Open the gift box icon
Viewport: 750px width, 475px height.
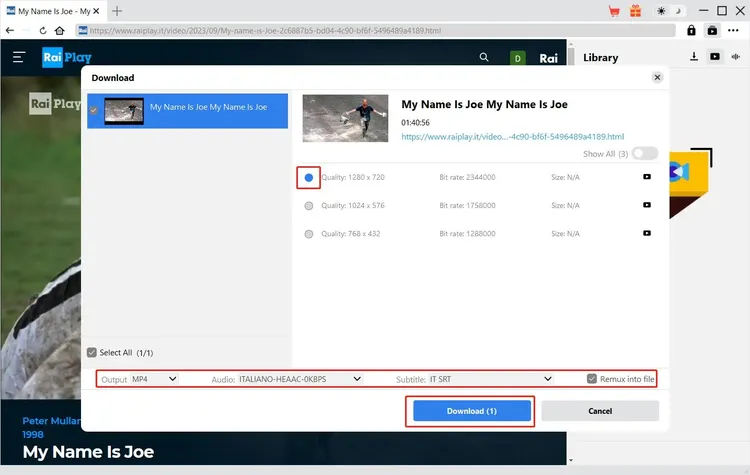point(635,11)
